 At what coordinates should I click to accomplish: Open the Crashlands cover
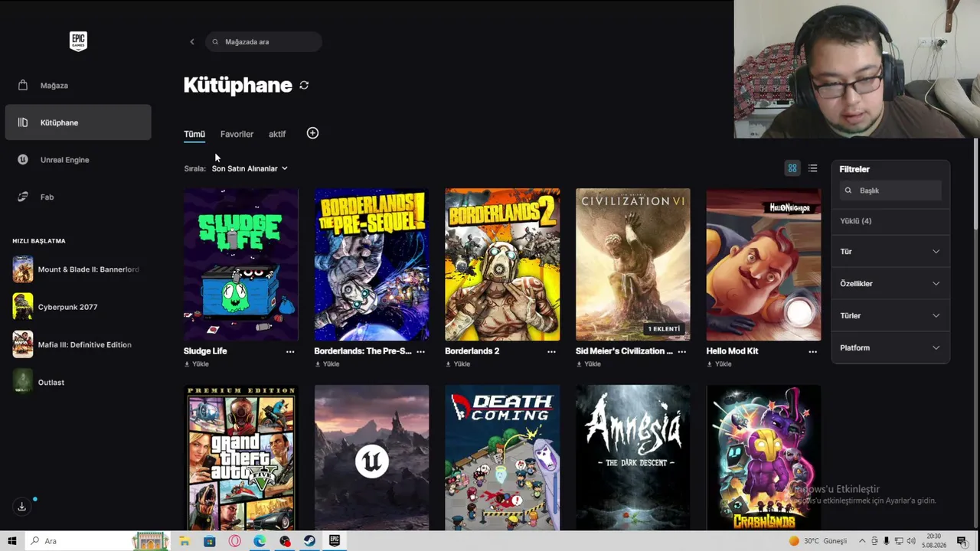[x=763, y=458]
